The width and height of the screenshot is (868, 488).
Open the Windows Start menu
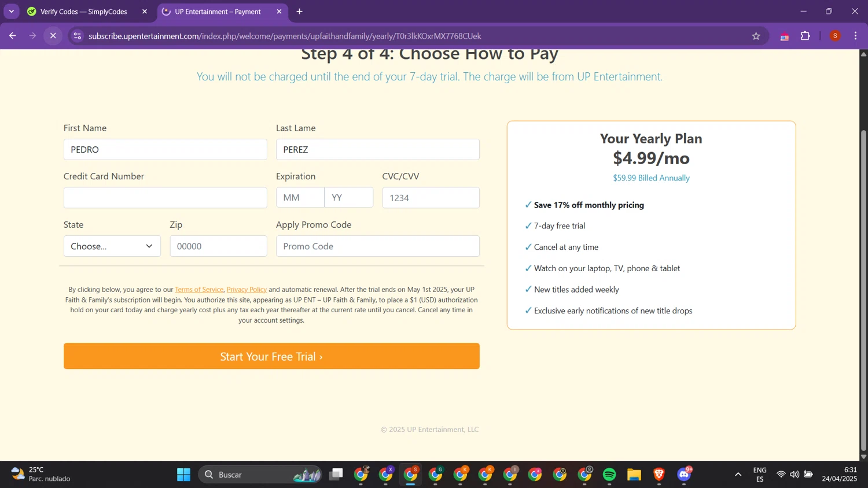click(183, 475)
